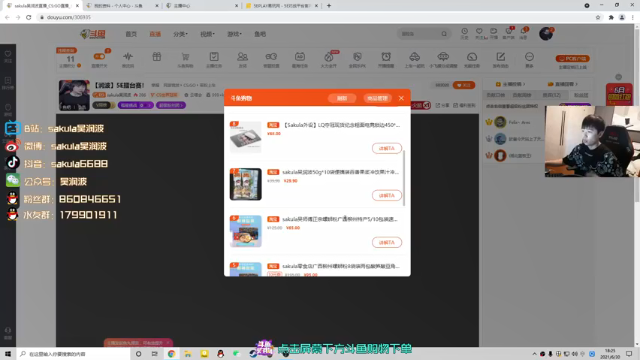
Task: Show hidden system tray icons
Action: [534, 354]
